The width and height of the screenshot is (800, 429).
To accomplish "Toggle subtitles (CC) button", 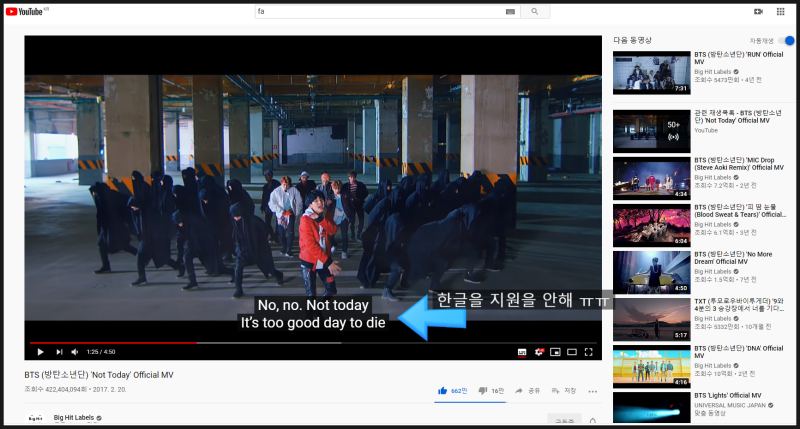I will click(522, 352).
